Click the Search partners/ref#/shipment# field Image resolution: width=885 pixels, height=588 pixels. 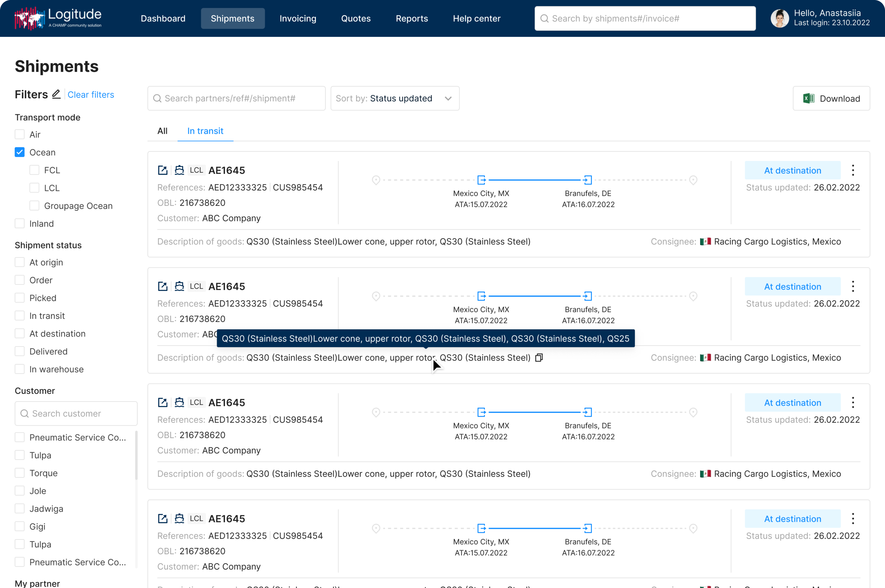point(236,98)
